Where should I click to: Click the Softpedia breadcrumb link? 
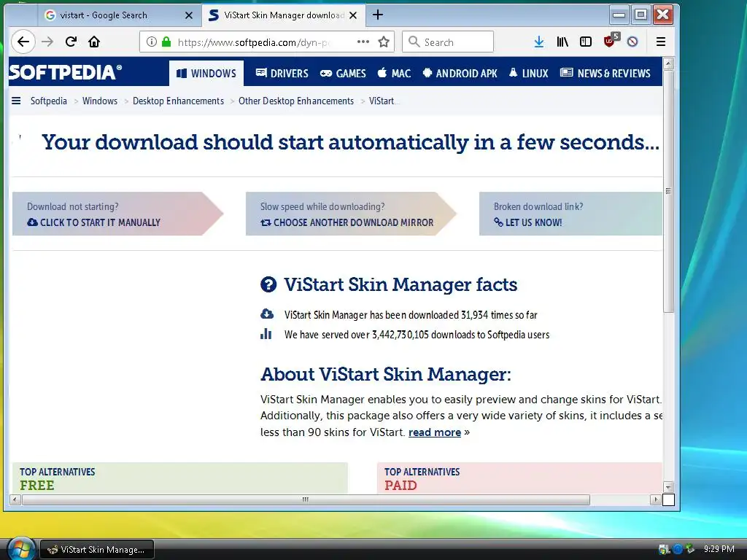tap(49, 101)
